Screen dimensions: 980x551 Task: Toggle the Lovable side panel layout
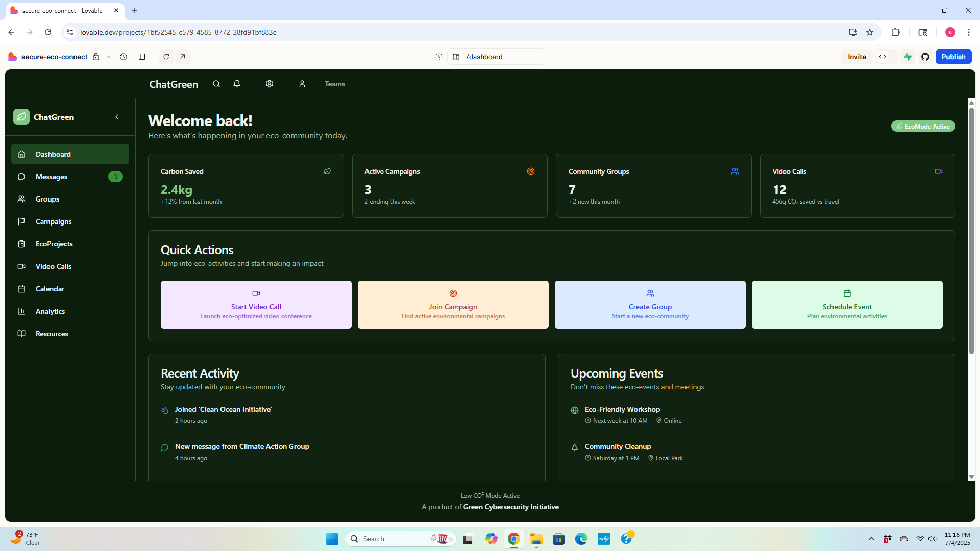(142, 57)
